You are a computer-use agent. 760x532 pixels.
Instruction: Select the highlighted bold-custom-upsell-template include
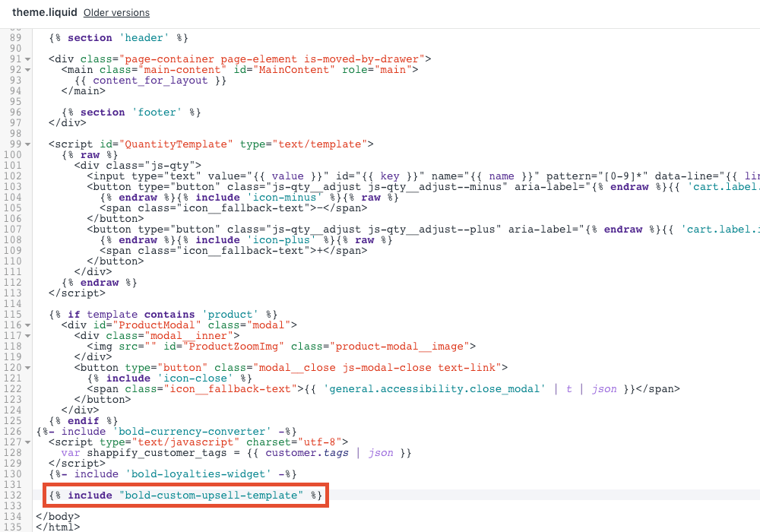185,495
